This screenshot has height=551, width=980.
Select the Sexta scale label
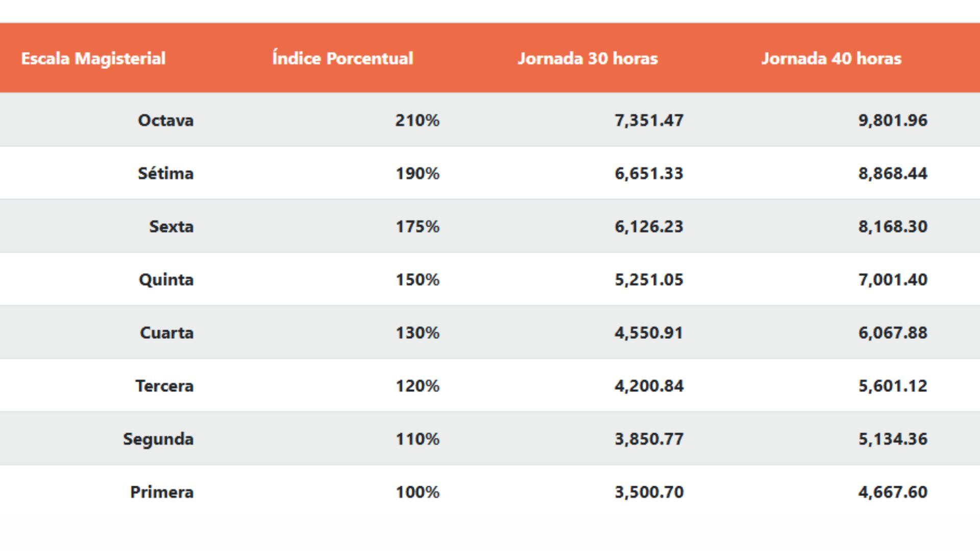click(171, 227)
